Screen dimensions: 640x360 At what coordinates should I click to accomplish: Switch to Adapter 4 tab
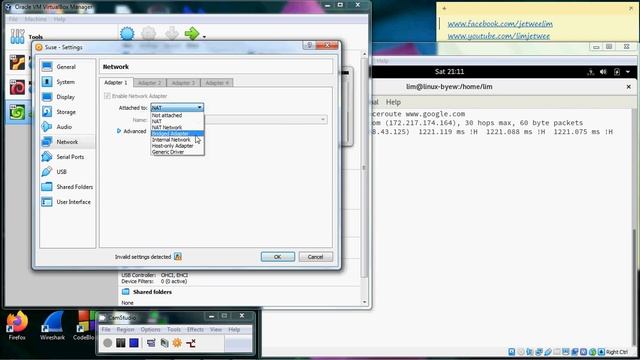point(216,83)
